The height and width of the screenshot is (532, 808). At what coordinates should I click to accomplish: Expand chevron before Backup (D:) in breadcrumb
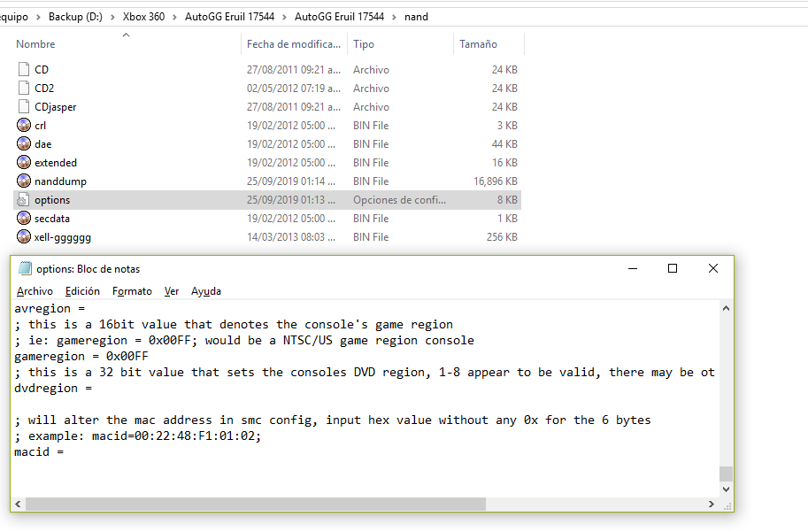click(x=38, y=17)
